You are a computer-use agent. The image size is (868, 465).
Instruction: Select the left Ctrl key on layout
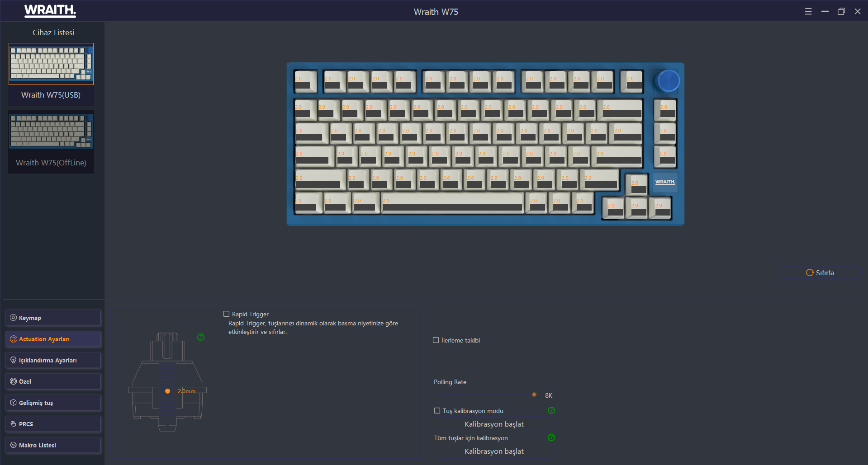tap(308, 202)
